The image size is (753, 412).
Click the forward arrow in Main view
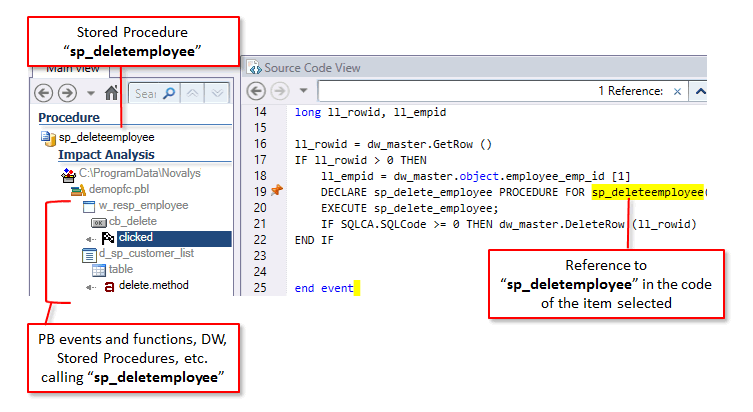coord(67,93)
